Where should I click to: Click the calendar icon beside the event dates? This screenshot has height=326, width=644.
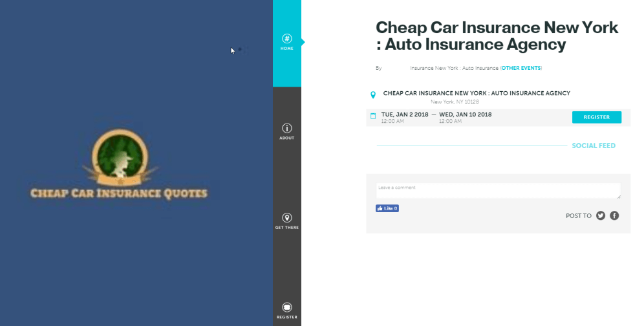pyautogui.click(x=373, y=116)
